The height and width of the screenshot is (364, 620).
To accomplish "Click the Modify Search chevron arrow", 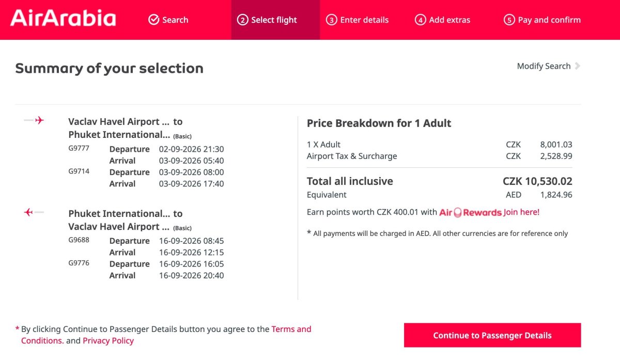I will (577, 66).
